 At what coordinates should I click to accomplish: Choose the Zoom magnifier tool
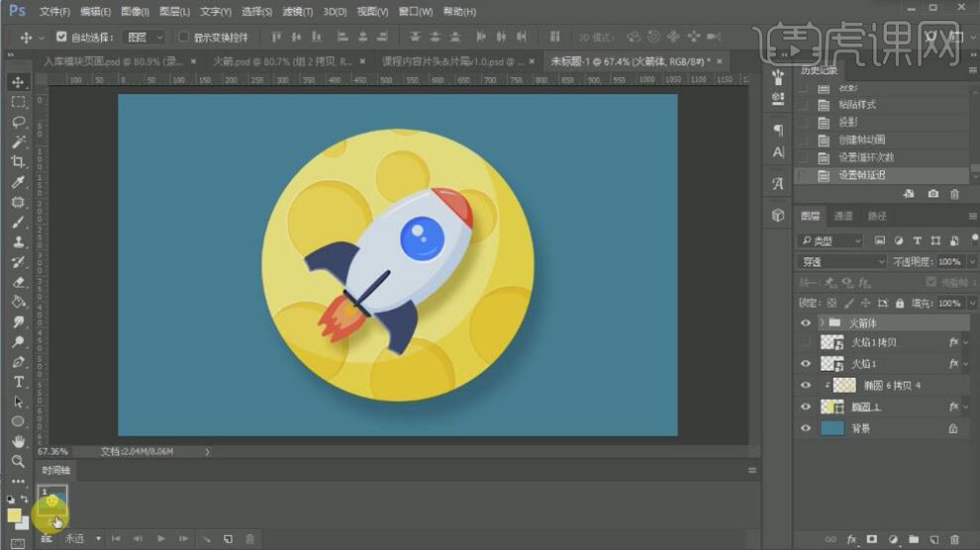(x=18, y=461)
